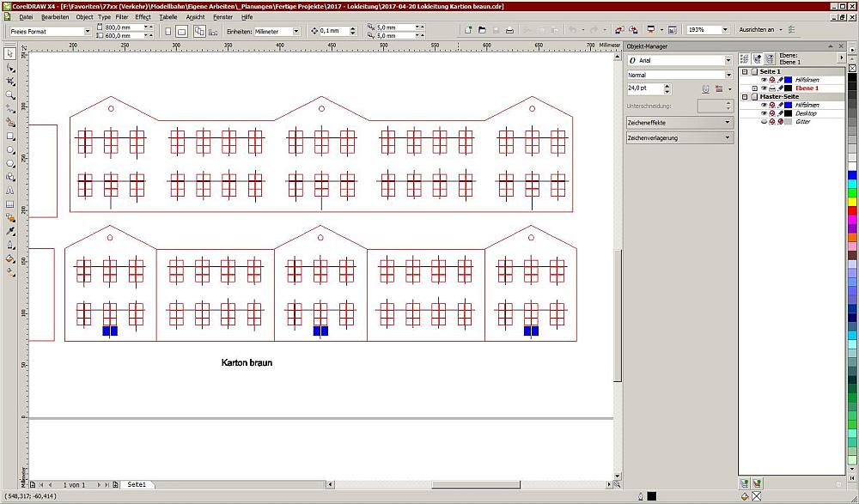Open the Bearbeiten menu
This screenshot has width=859, height=504.
[x=55, y=17]
